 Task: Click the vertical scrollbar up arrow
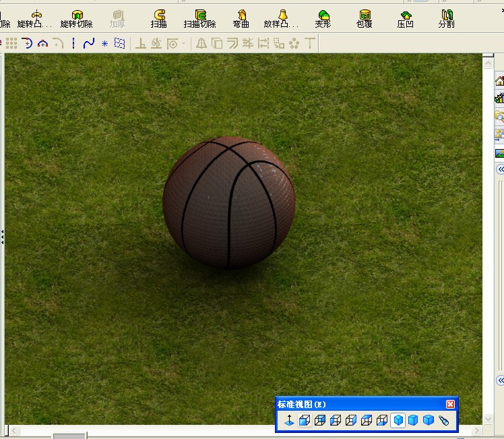[x=489, y=63]
